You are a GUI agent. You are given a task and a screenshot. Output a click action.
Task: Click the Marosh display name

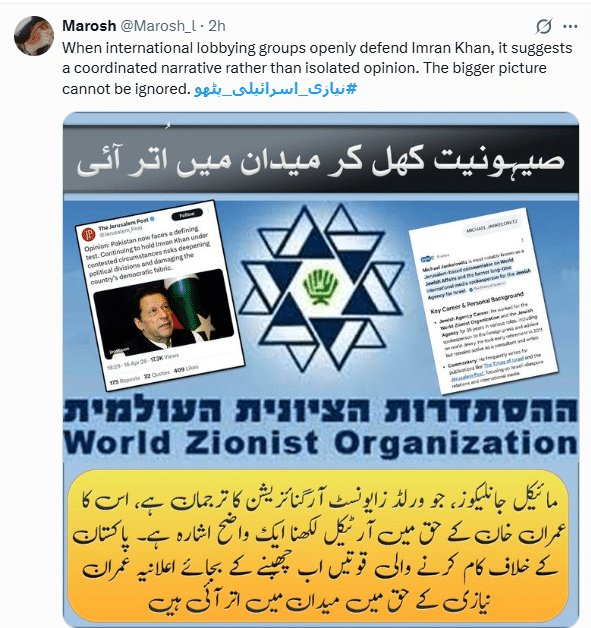click(89, 26)
